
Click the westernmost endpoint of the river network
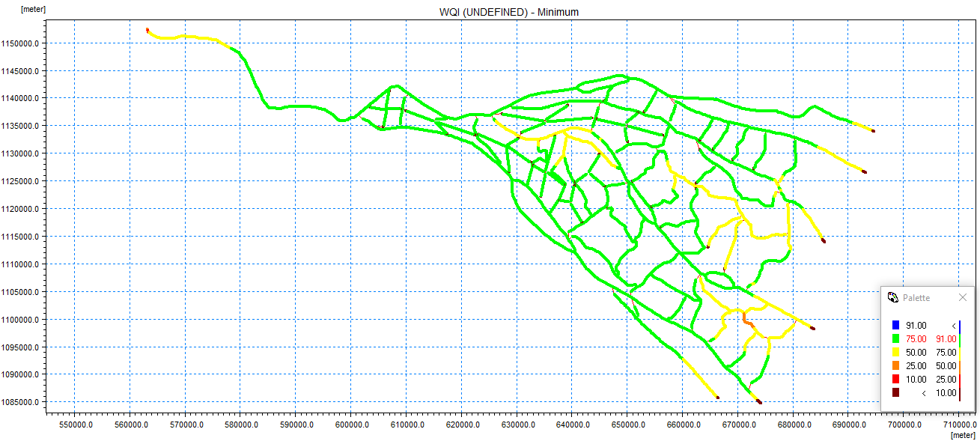tap(147, 30)
